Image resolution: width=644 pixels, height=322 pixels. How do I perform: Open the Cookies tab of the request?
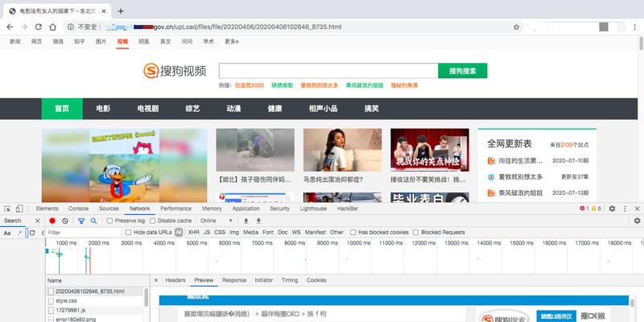tap(316, 280)
